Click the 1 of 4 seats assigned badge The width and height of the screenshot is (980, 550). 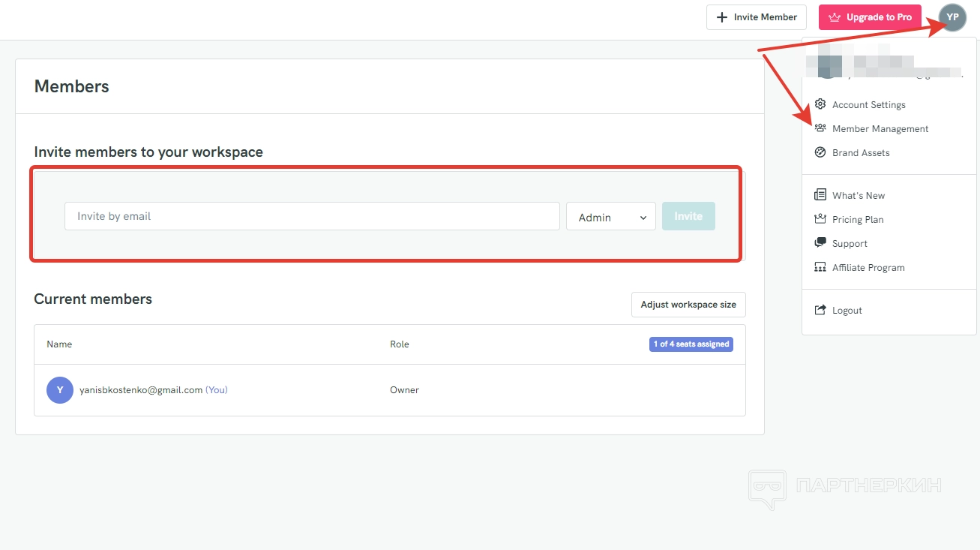point(691,344)
